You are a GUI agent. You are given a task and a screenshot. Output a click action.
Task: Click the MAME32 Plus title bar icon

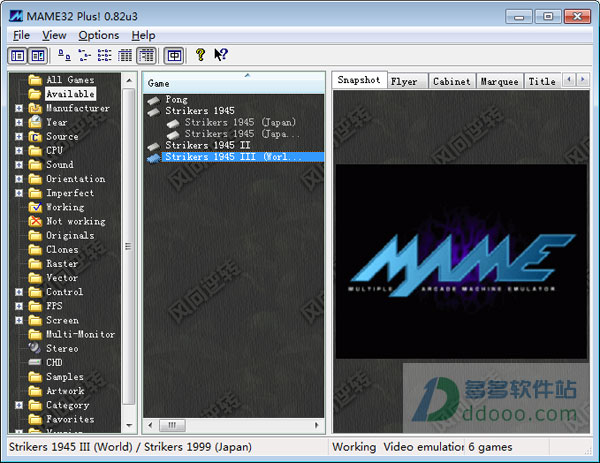pyautogui.click(x=16, y=16)
